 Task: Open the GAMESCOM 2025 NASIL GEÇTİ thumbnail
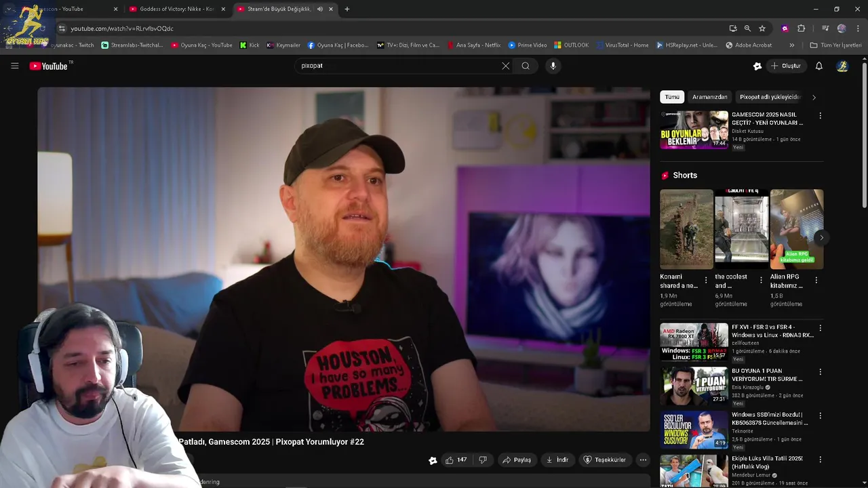694,129
